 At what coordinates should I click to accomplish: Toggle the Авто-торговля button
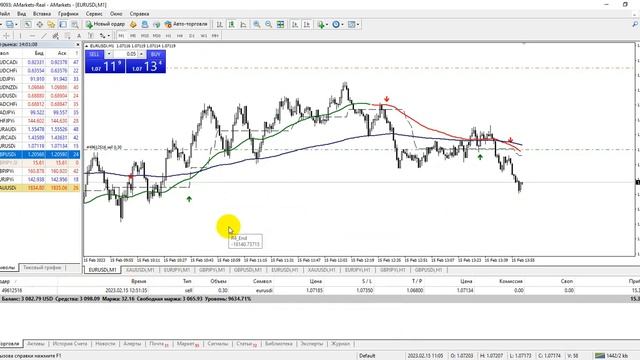[186, 24]
